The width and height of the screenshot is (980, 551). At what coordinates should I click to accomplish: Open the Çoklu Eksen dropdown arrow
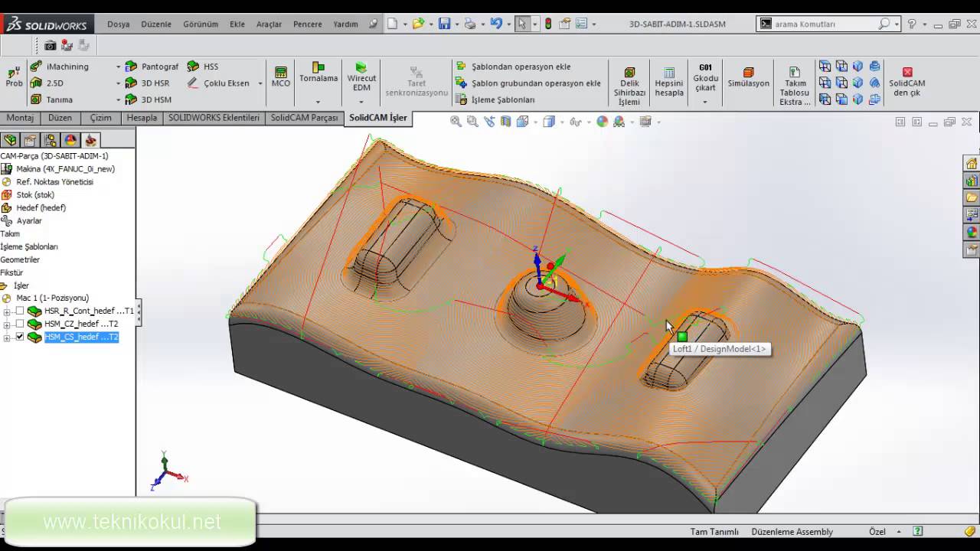point(260,83)
